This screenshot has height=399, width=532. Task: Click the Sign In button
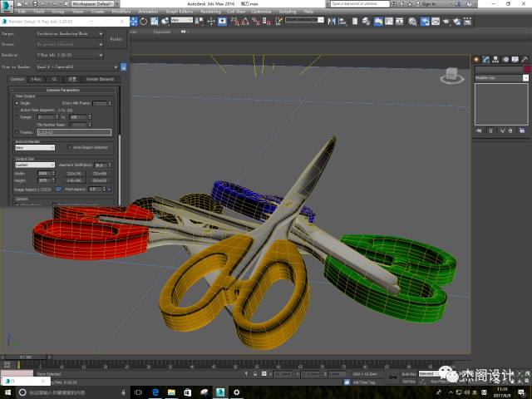click(x=429, y=3)
